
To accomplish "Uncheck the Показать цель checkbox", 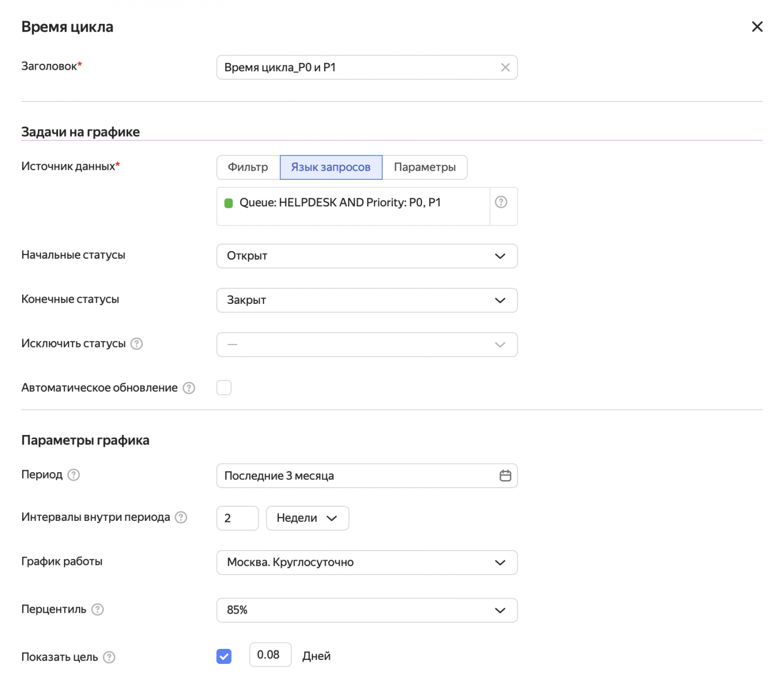I will 224,656.
